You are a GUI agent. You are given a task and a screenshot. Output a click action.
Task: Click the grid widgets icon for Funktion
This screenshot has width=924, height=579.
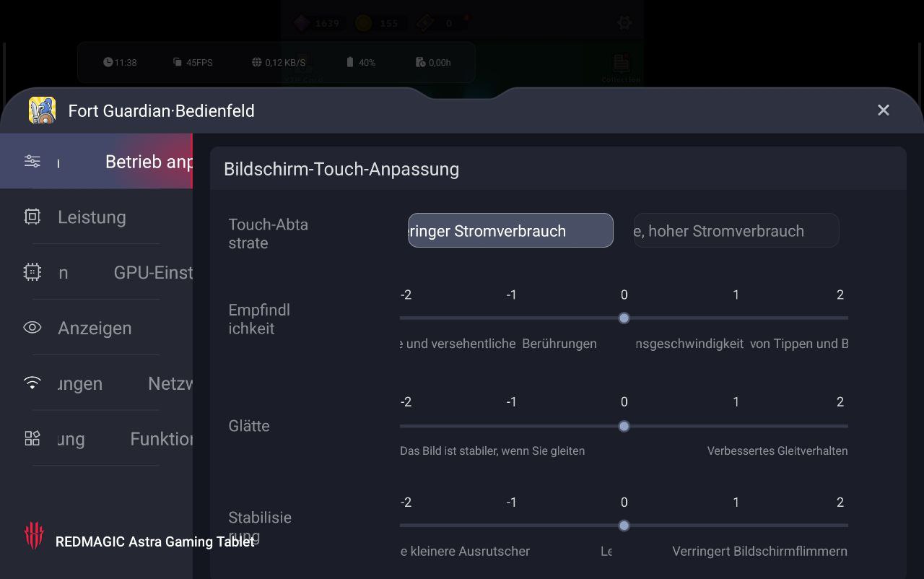pos(32,439)
